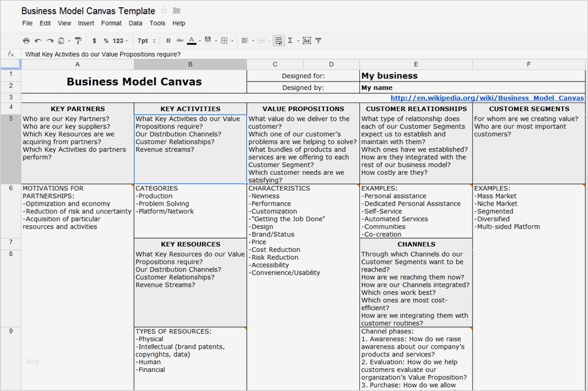The height and width of the screenshot is (391, 588).
Task: Open the Edit menu
Action: (45, 23)
